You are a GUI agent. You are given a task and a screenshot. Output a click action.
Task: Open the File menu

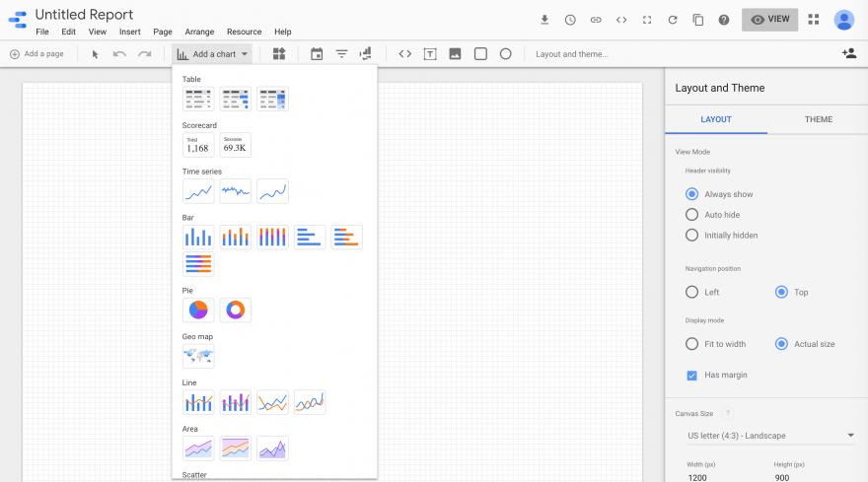tap(42, 32)
